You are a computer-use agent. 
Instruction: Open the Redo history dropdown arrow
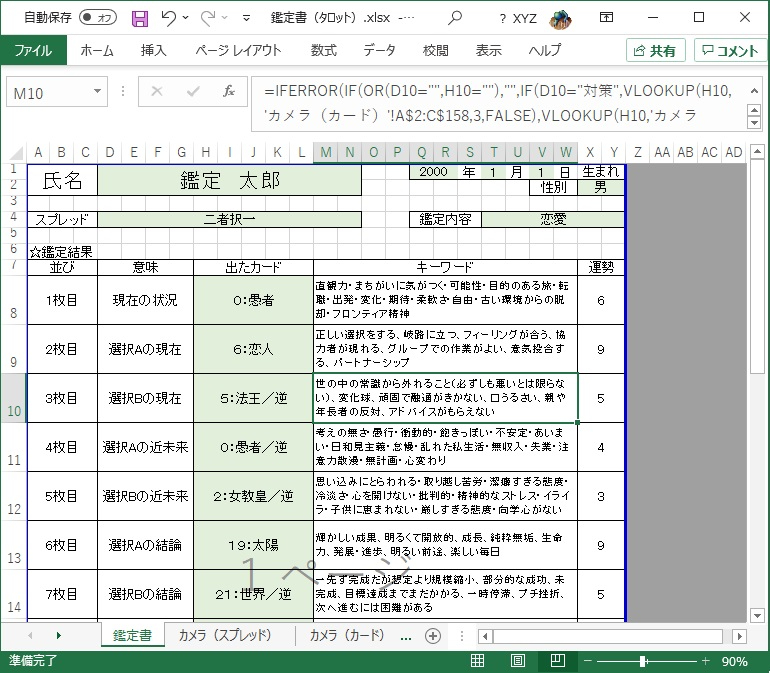pos(224,18)
